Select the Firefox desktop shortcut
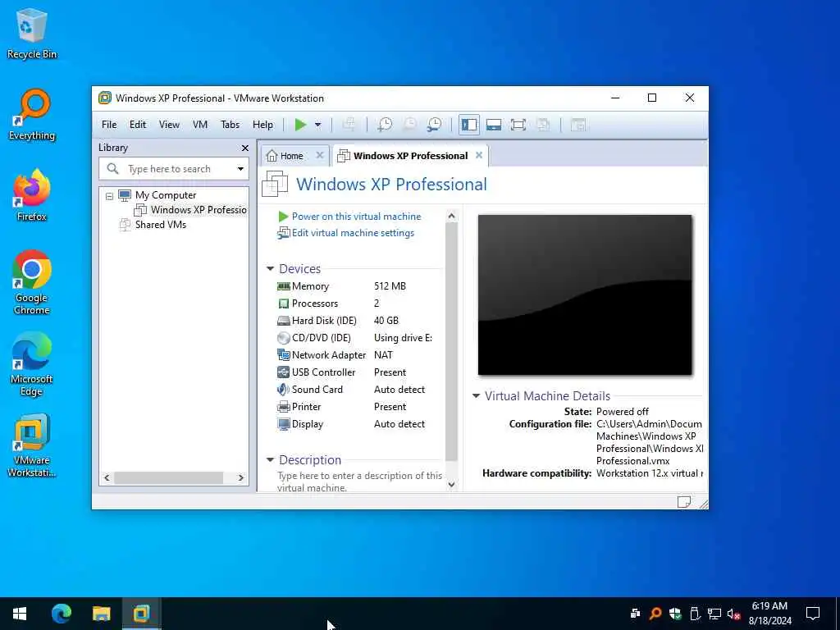 point(32,195)
